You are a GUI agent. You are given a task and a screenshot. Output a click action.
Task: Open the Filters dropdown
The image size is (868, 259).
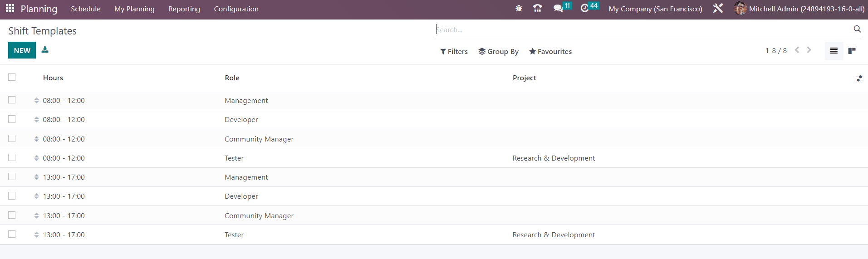(x=454, y=52)
